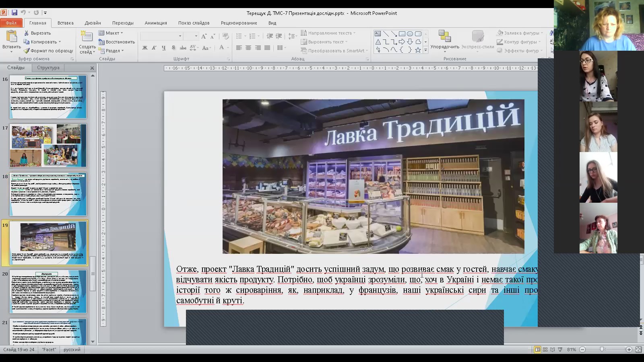Toggle center text alignment
This screenshot has width=644, height=362.
pos(248,47)
